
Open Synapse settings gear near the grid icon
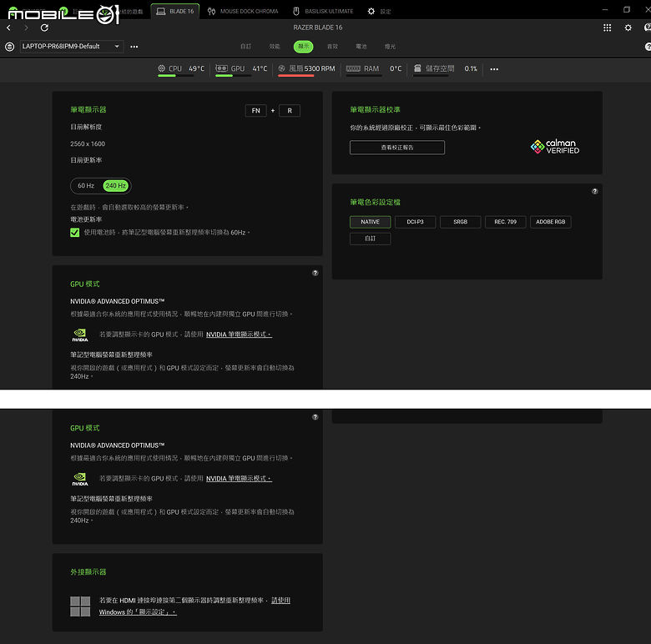click(x=628, y=28)
